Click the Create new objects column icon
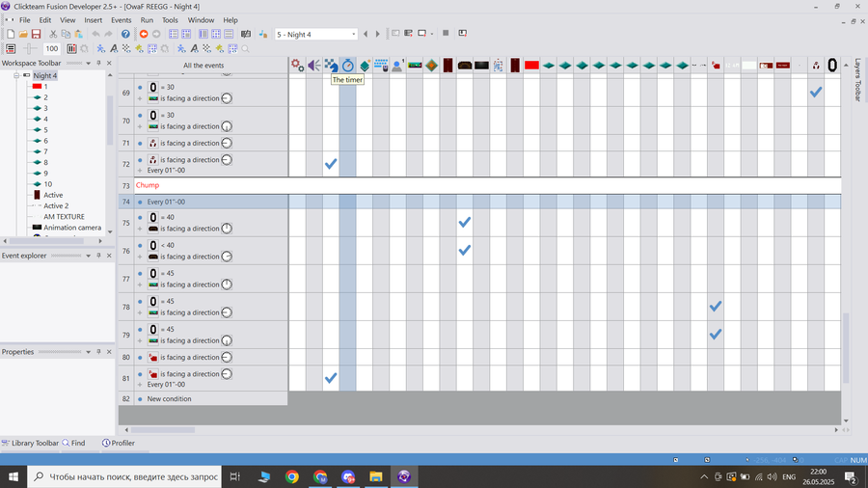Image resolution: width=868 pixels, height=488 pixels. coord(365,66)
